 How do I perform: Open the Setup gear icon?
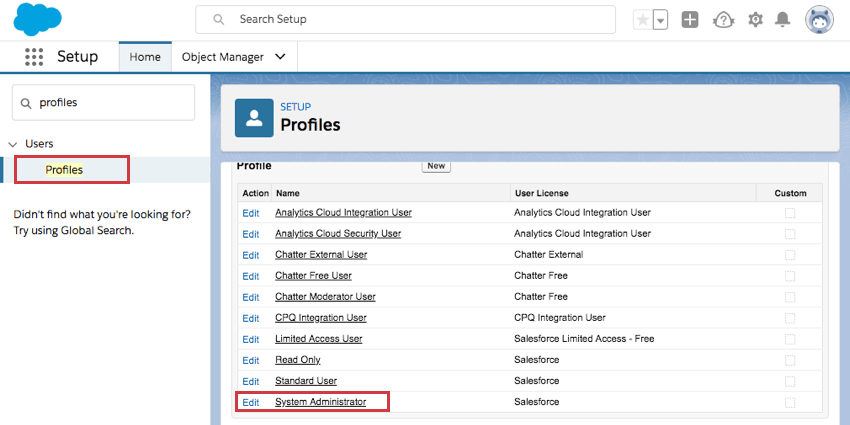tap(755, 20)
